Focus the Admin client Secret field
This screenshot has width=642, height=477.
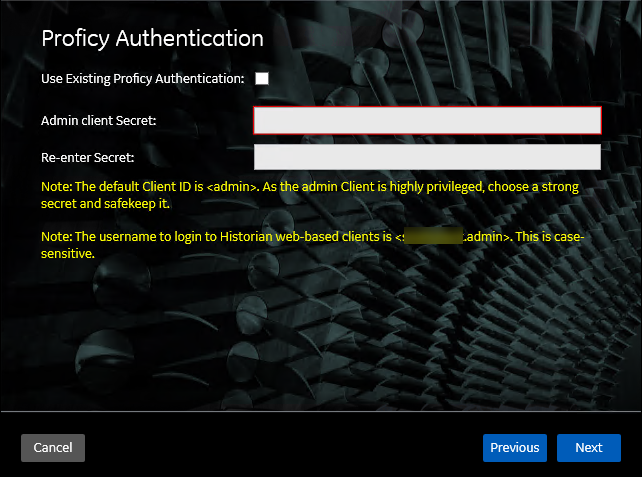(x=427, y=120)
